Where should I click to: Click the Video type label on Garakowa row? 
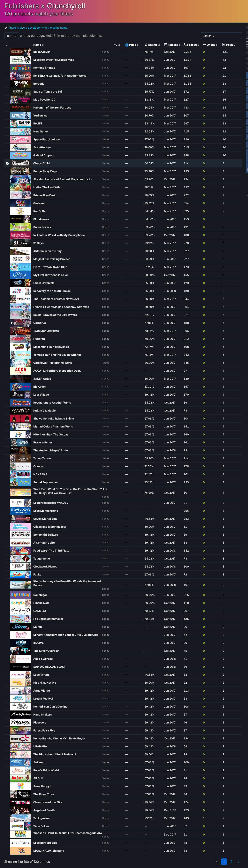[x=106, y=363]
